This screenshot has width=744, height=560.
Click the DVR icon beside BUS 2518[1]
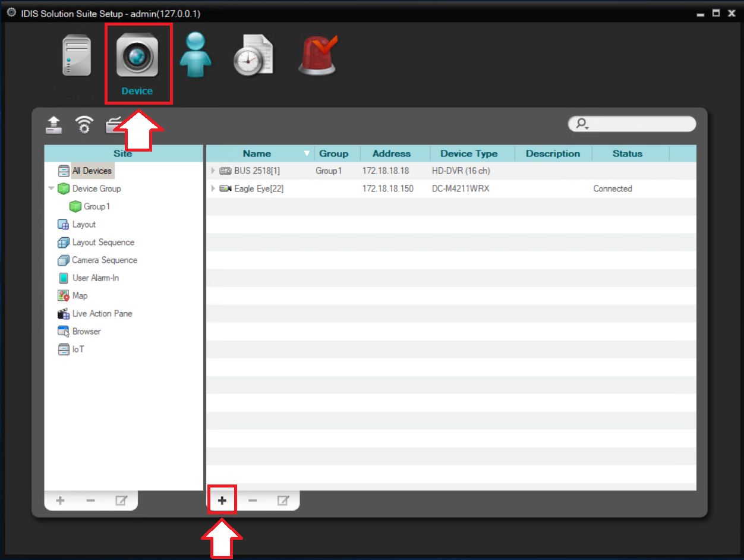225,171
